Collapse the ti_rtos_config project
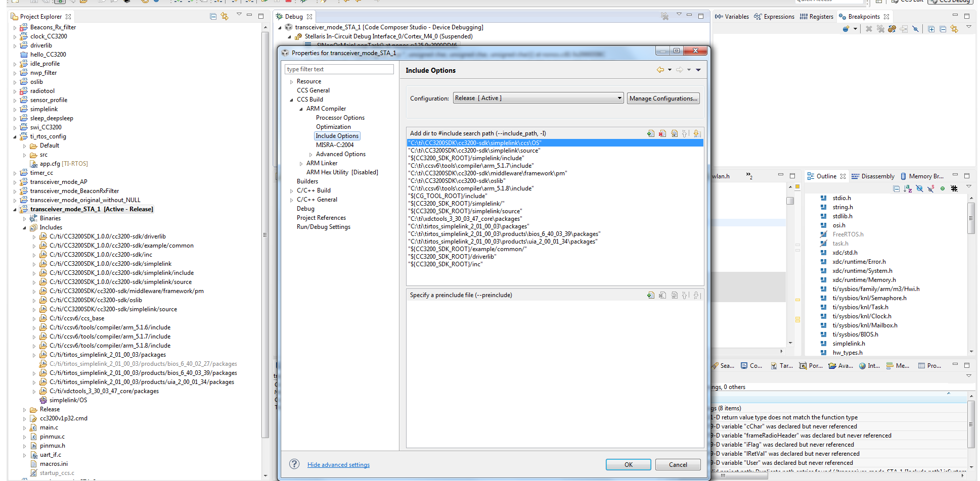This screenshot has height=481, width=980. (15, 136)
